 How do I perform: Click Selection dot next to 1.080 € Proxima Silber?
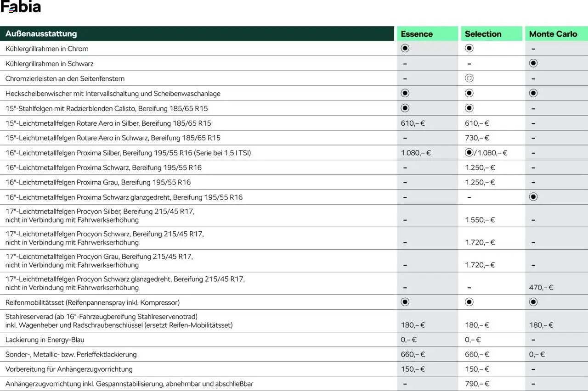tap(469, 152)
